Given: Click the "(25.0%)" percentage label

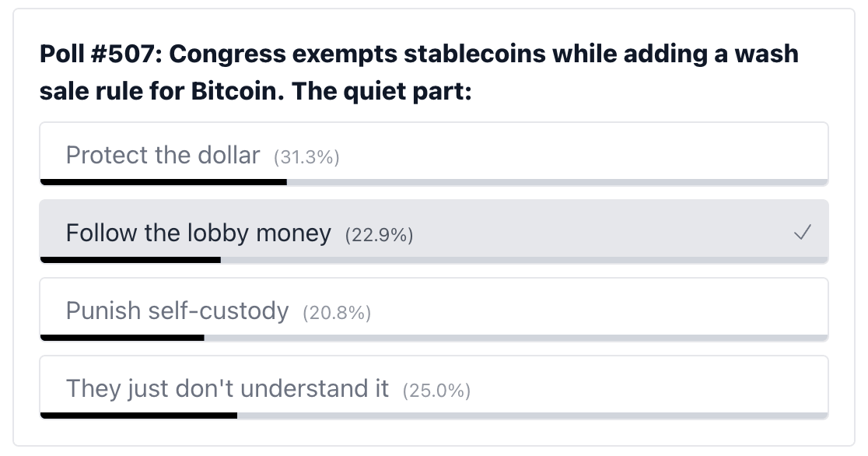Looking at the screenshot, I should (x=436, y=388).
